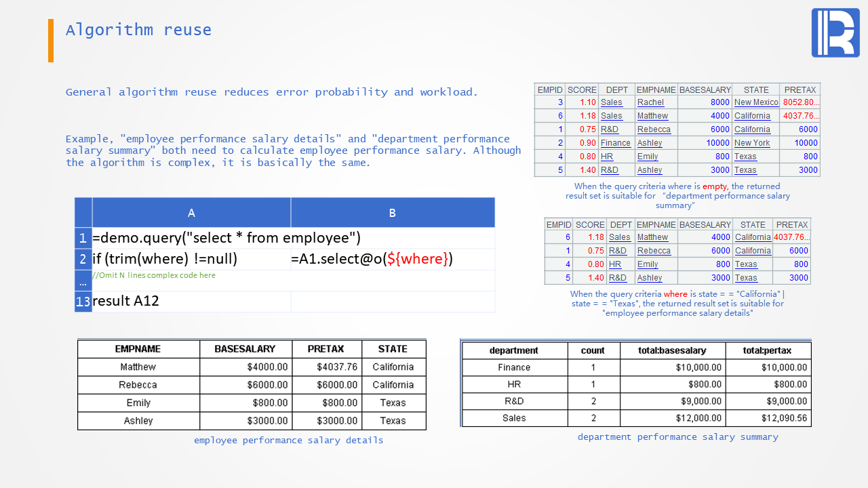
Task: Select the Matthew row in details report
Action: [x=252, y=367]
